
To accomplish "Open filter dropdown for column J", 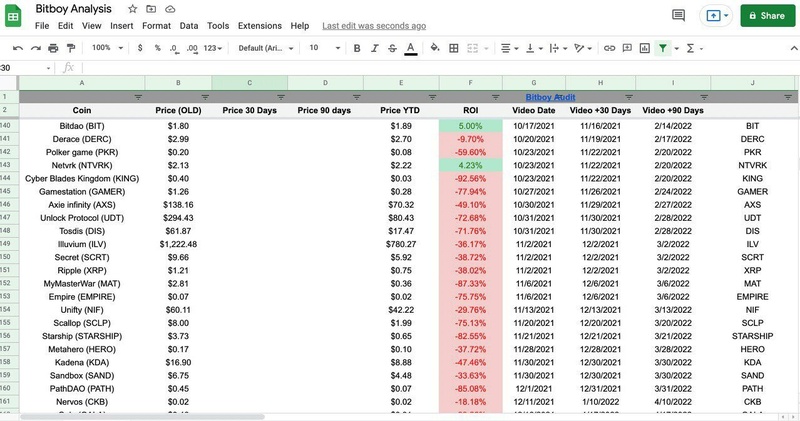I will click(x=788, y=97).
